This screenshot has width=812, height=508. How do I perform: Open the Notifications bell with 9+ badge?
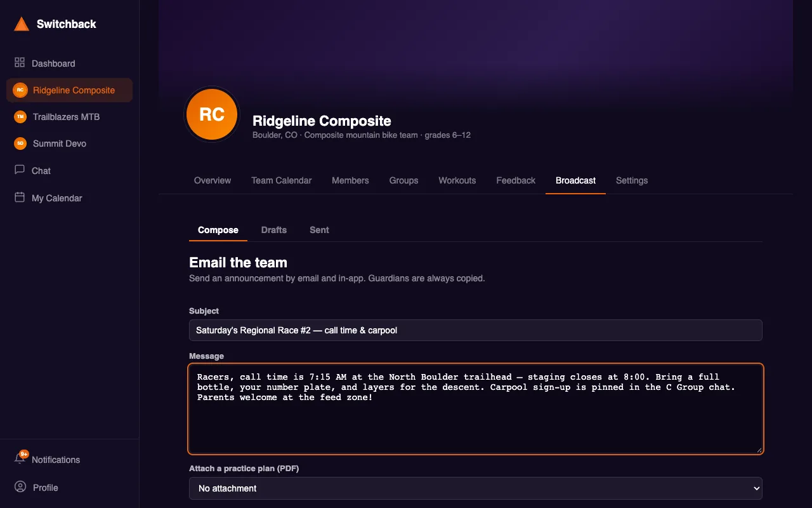21,458
